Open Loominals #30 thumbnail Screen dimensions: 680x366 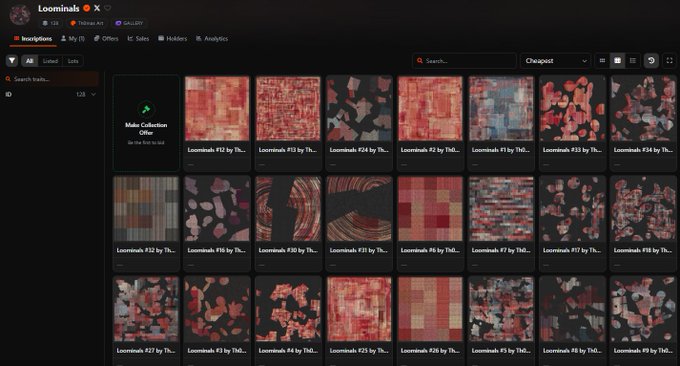coord(288,209)
